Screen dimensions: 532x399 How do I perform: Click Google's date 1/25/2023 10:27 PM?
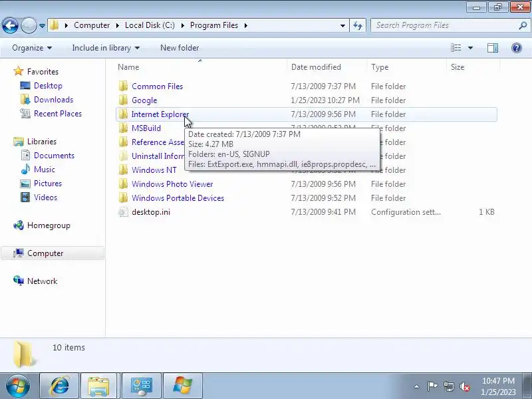click(325, 100)
